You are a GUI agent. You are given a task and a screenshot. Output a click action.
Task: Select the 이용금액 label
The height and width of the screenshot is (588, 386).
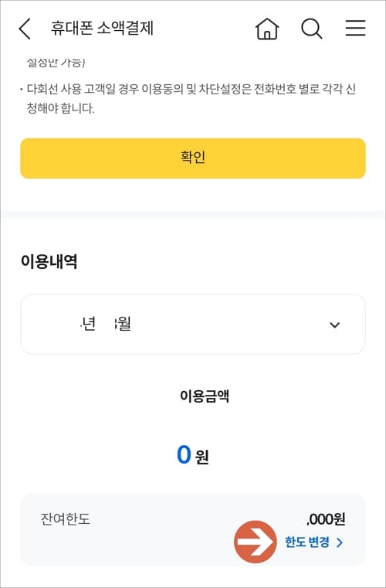[205, 396]
